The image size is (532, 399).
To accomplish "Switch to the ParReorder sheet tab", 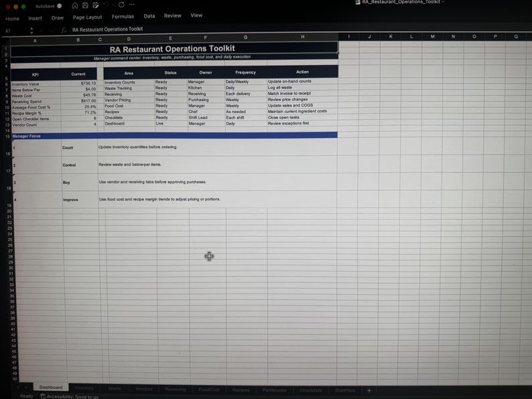I will click(275, 390).
